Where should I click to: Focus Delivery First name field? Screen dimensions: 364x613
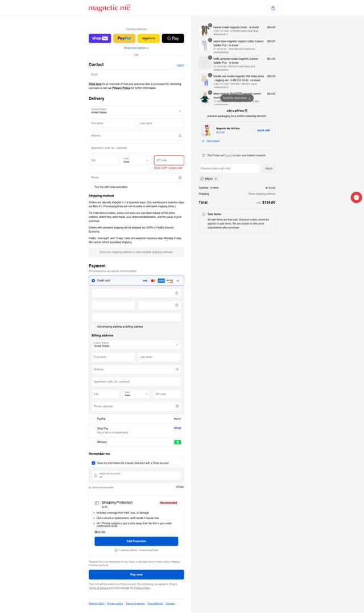pyautogui.click(x=111, y=123)
